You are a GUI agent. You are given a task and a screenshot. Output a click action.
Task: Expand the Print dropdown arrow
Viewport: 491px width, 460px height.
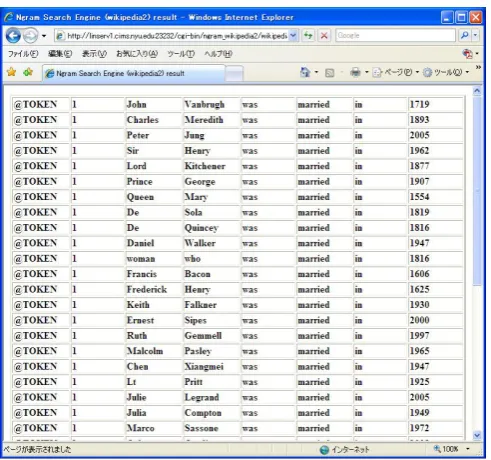(367, 72)
